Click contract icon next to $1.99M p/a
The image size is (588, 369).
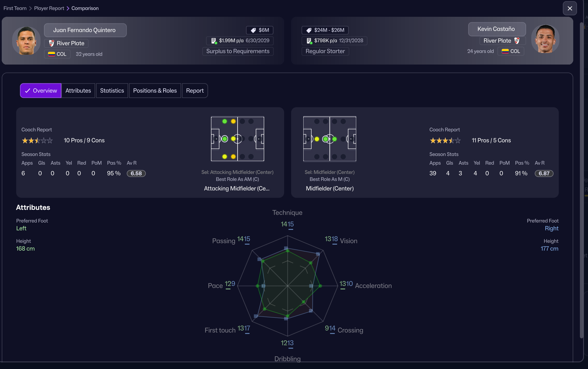214,41
